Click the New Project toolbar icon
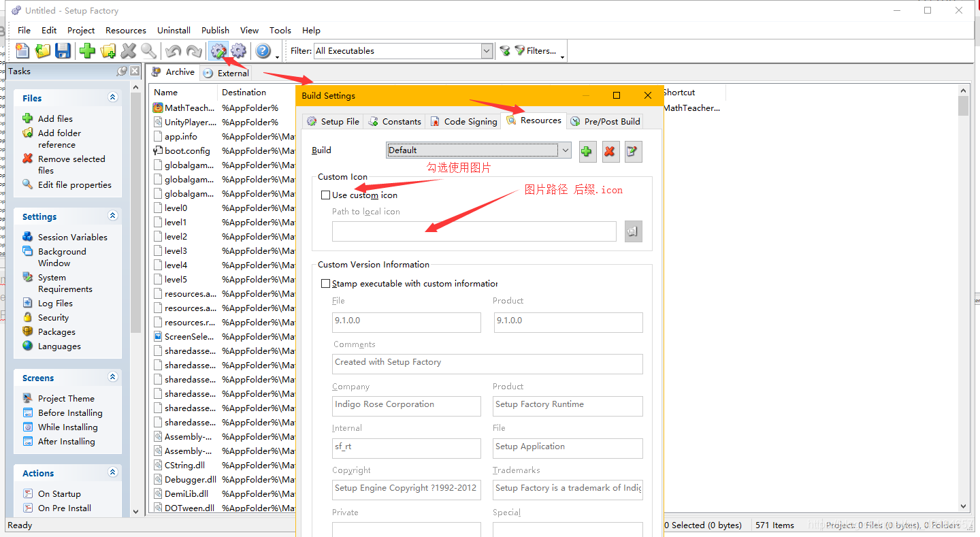 click(22, 51)
